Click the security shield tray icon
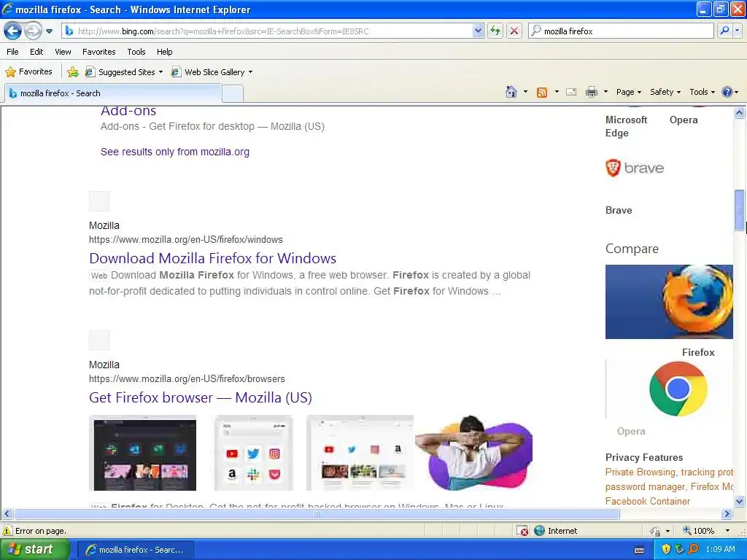The image size is (747, 560). (666, 550)
